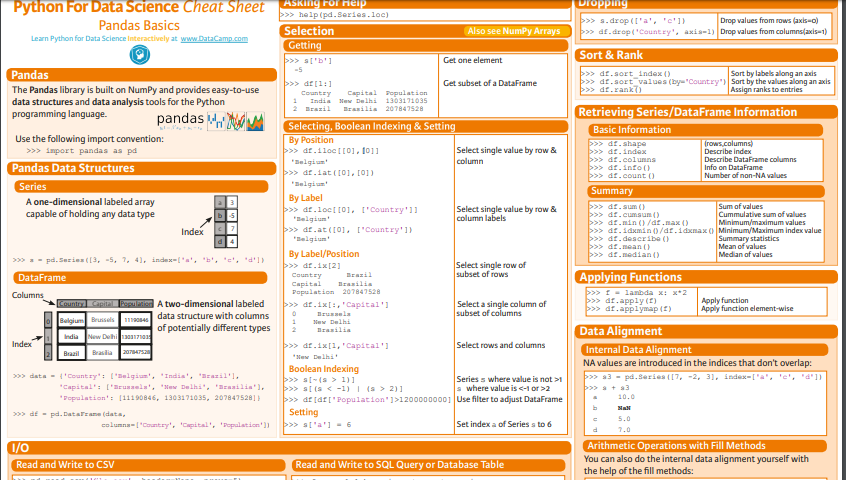Click the df = pd.DataFrame(data, code line
The image size is (846, 480).
pyautogui.click(x=69, y=414)
